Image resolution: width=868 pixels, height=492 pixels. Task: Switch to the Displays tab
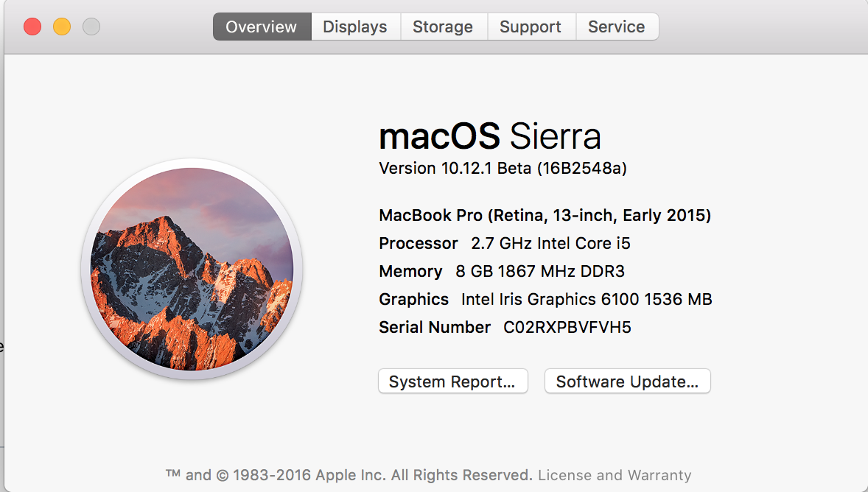(355, 27)
